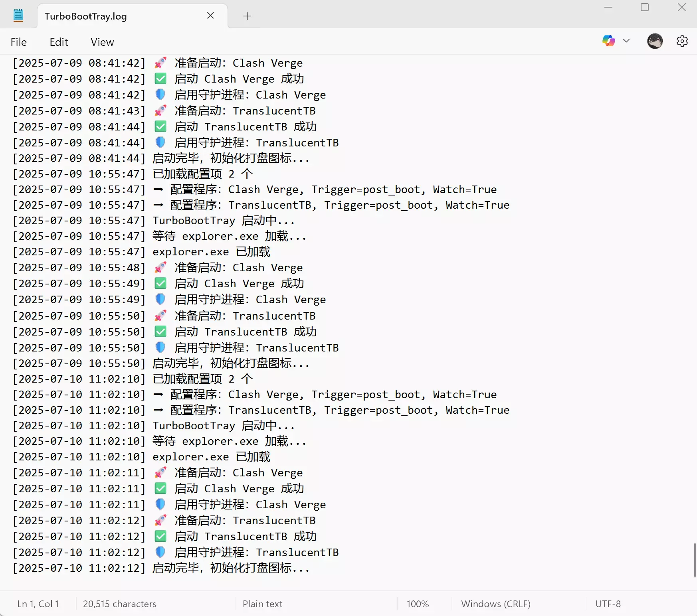Click log line 'explorer.exe 已加载' at 10:55:47
697x616 pixels.
pos(141,252)
